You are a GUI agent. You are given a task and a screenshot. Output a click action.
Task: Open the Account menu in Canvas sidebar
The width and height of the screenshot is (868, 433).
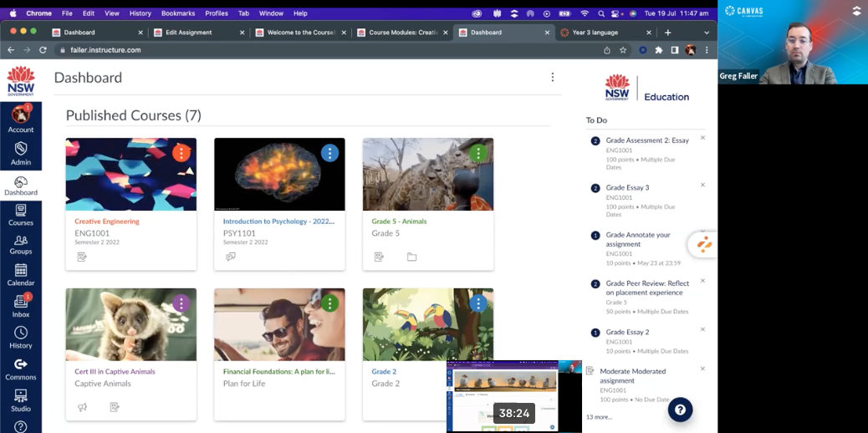point(20,118)
